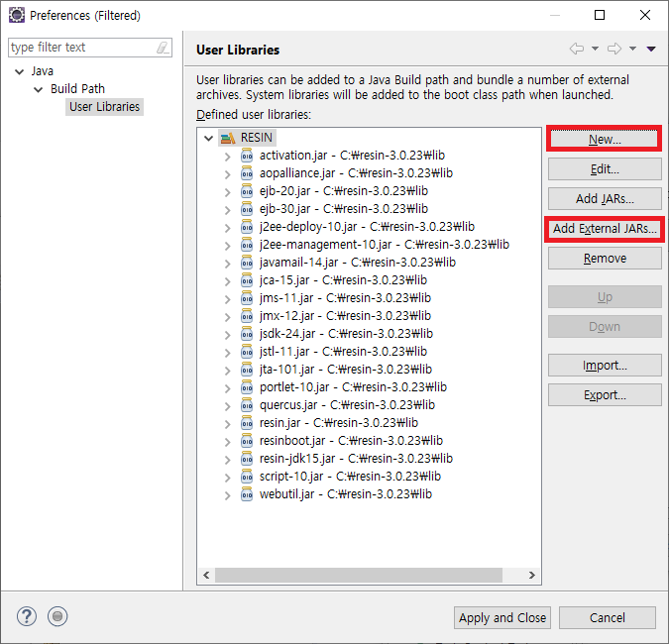The image size is (669, 644).
Task: Click the preferences recording circle icon
Action: pyautogui.click(x=57, y=616)
